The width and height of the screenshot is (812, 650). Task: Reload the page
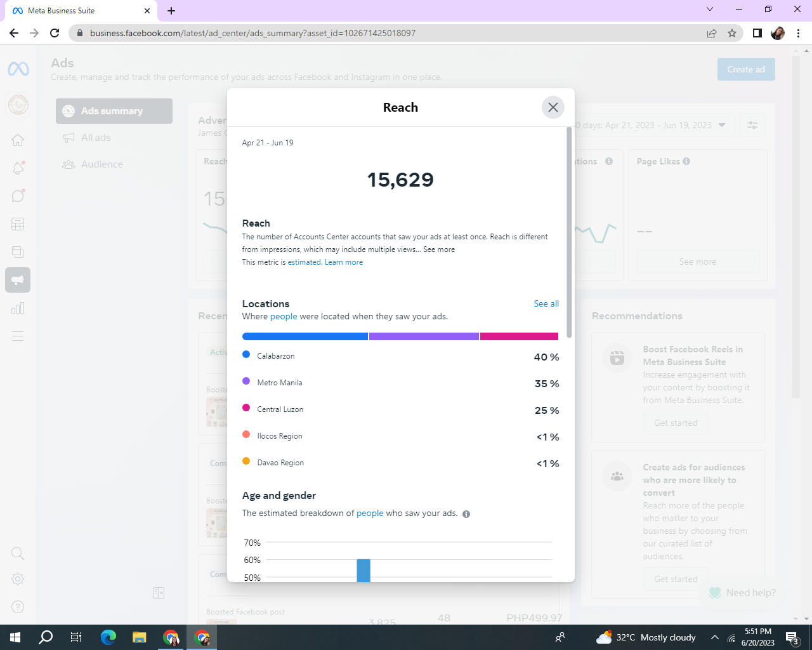coord(55,33)
